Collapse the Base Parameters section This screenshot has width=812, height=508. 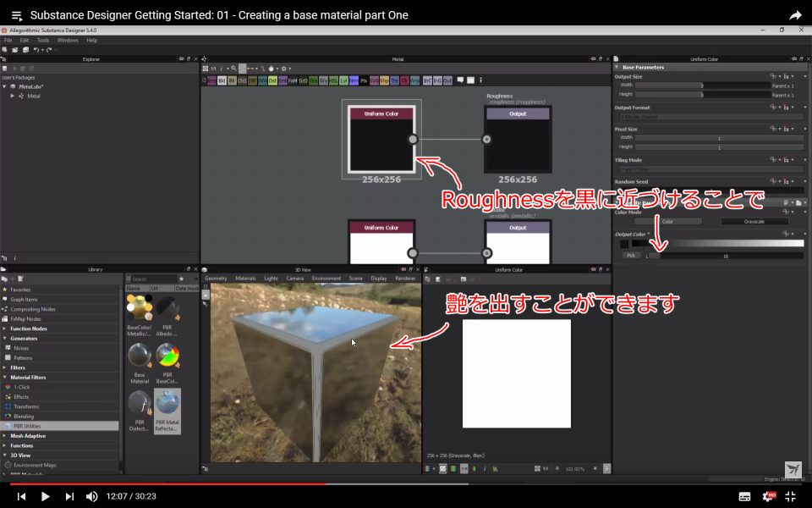[x=617, y=68]
